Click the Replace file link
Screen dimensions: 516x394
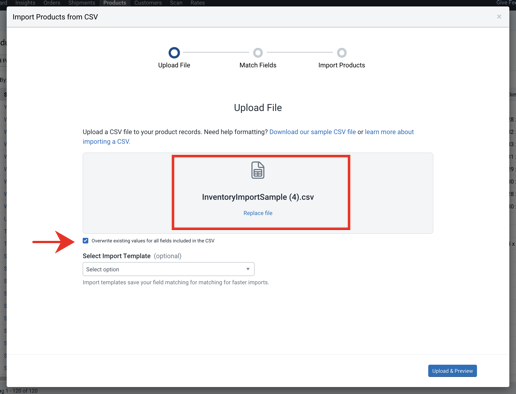pyautogui.click(x=258, y=213)
